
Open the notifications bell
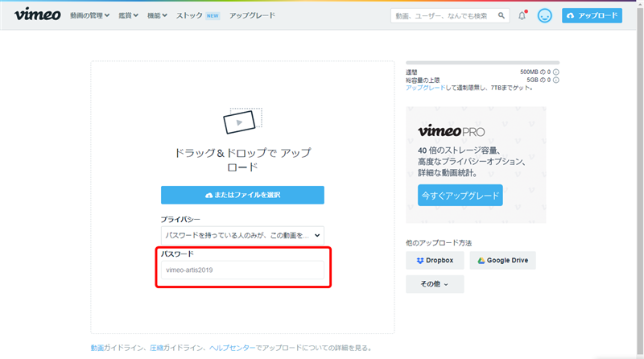coord(522,15)
